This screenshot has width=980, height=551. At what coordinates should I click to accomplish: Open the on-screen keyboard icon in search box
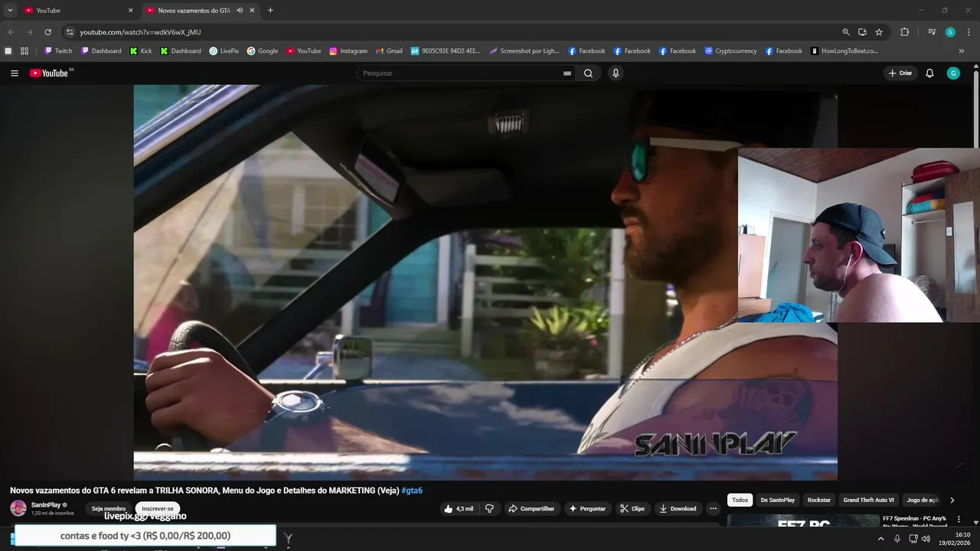point(567,73)
